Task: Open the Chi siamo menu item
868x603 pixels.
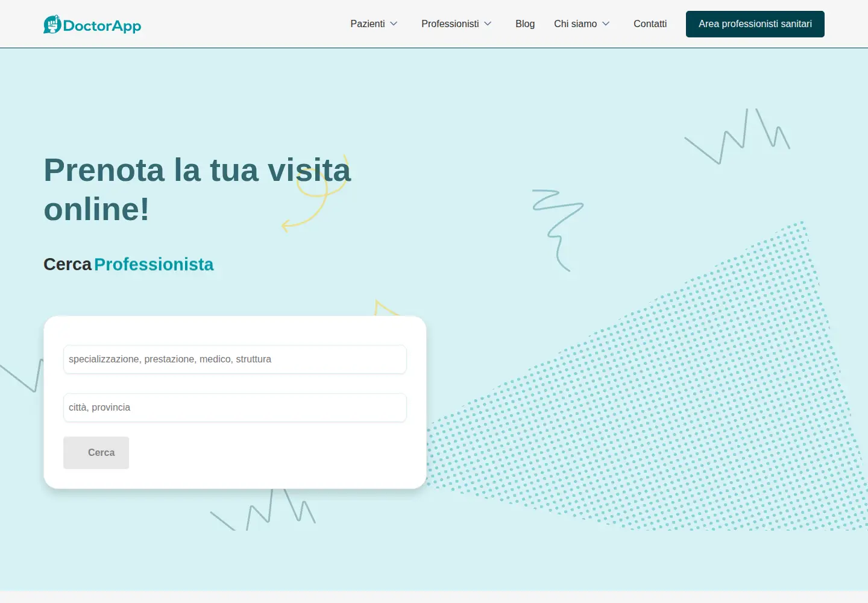Action: pyautogui.click(x=575, y=24)
